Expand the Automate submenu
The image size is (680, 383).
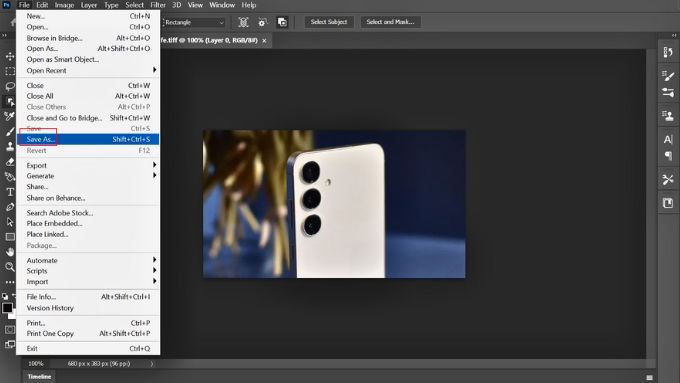[88, 260]
